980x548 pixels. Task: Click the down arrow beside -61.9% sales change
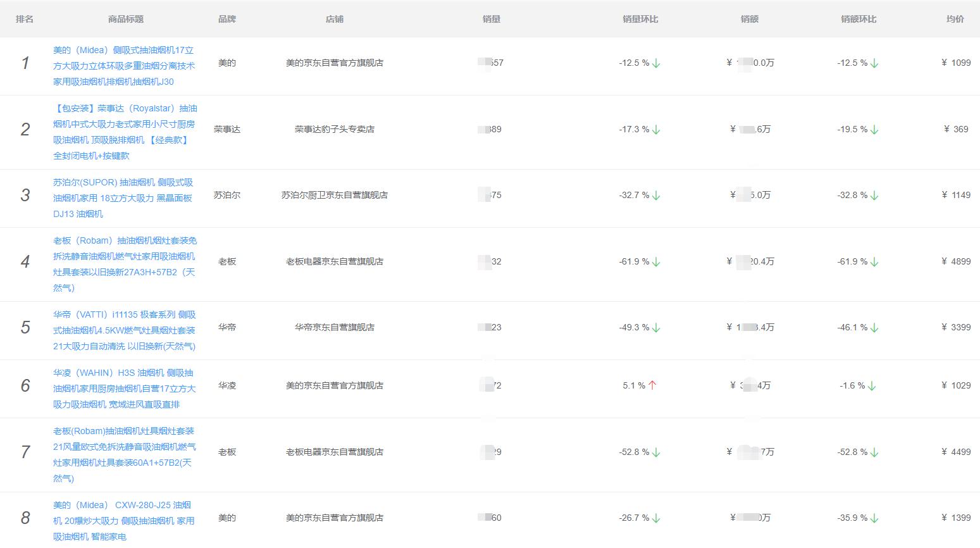tap(657, 261)
